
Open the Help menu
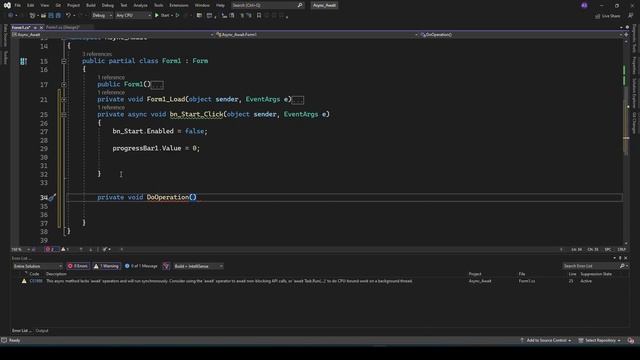220,5
